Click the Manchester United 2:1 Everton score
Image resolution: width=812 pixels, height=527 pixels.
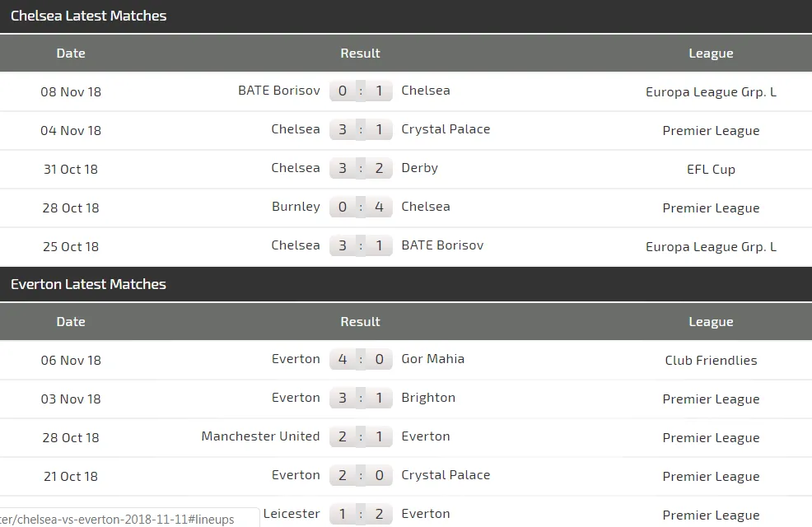click(361, 437)
